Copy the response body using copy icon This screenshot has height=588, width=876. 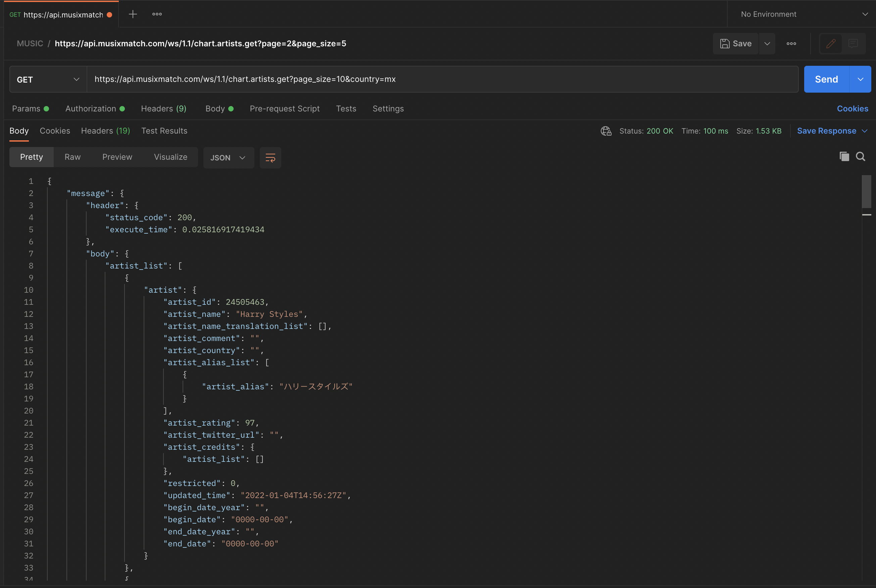844,156
